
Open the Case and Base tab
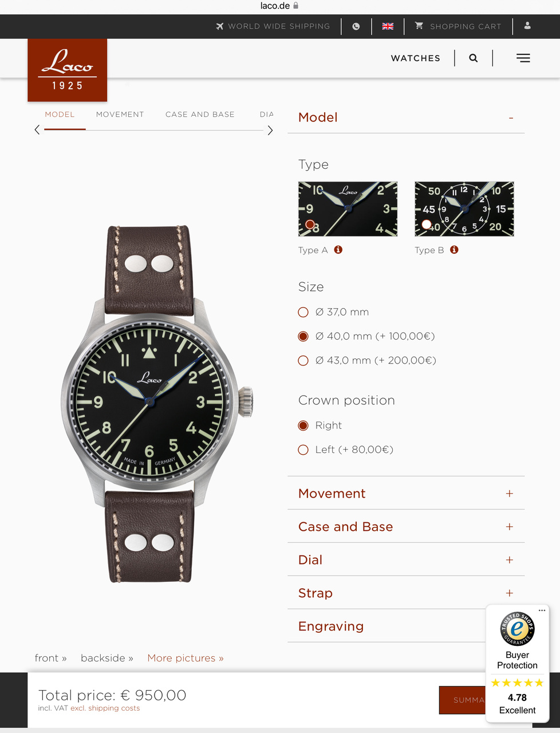click(x=200, y=115)
